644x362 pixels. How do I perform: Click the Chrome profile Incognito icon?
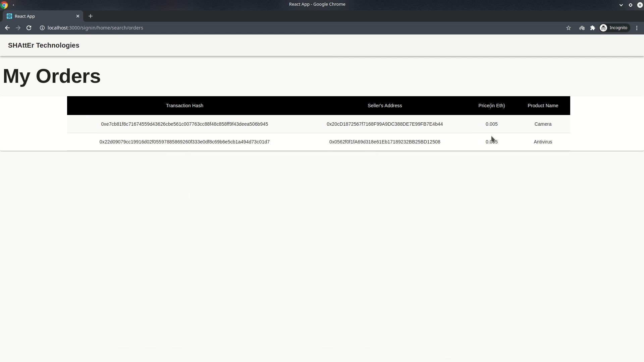pos(603,27)
